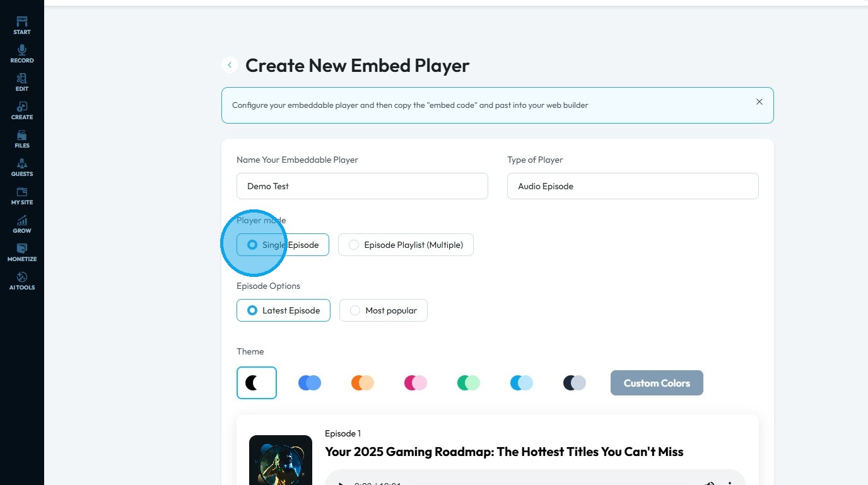
Task: Click the episode title "Your 2025 Gaming Roadmap"
Action: 504,452
